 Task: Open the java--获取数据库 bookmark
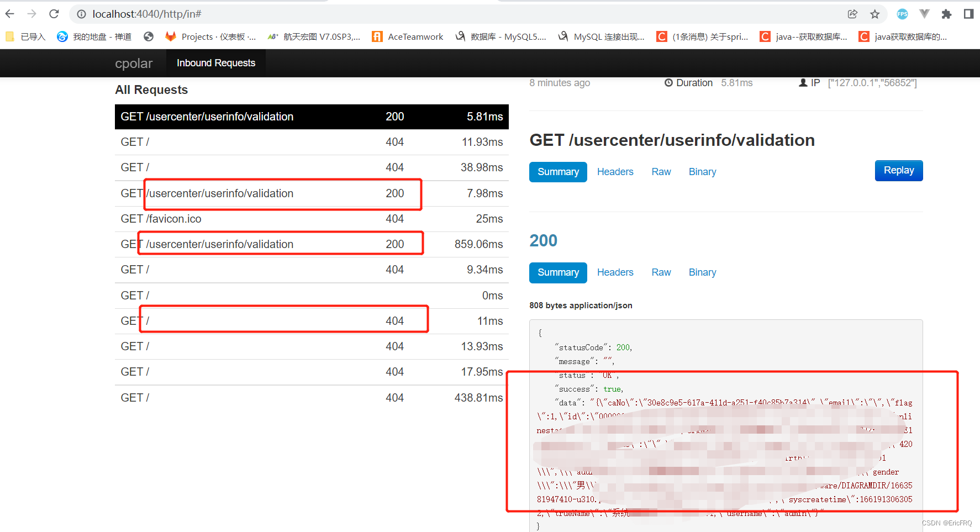click(x=803, y=36)
